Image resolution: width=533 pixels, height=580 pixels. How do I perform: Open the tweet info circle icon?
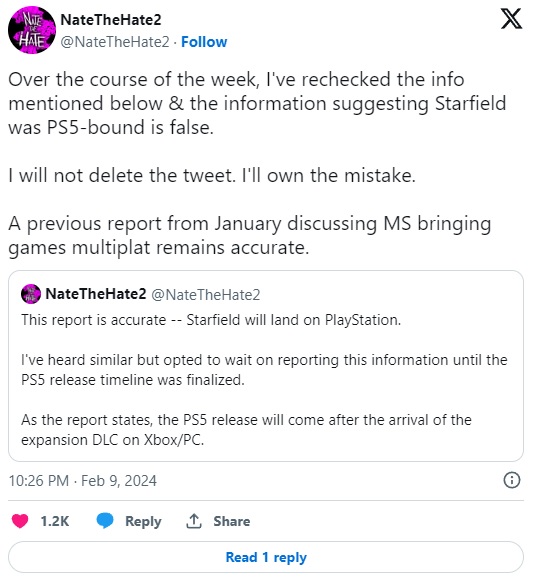coord(512,480)
